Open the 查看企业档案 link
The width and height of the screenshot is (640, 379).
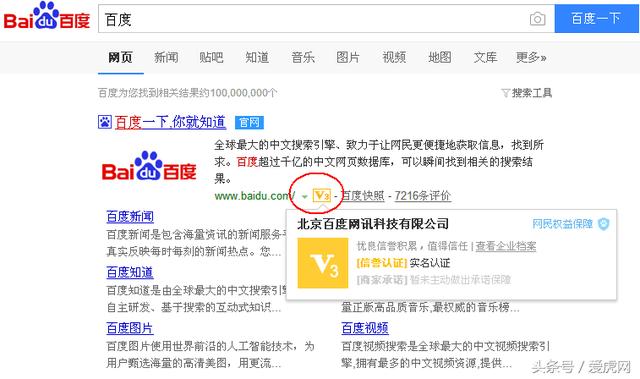coord(506,246)
